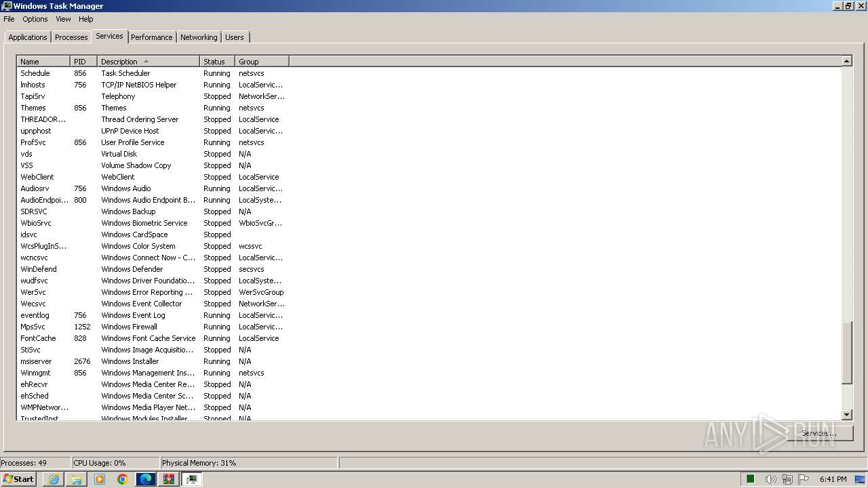868x488 pixels.
Task: Select the FontCache service row
Action: tap(153, 338)
